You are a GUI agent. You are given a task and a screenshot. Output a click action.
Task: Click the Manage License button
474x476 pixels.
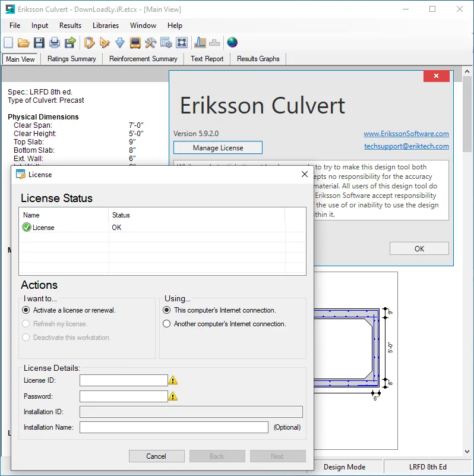218,147
